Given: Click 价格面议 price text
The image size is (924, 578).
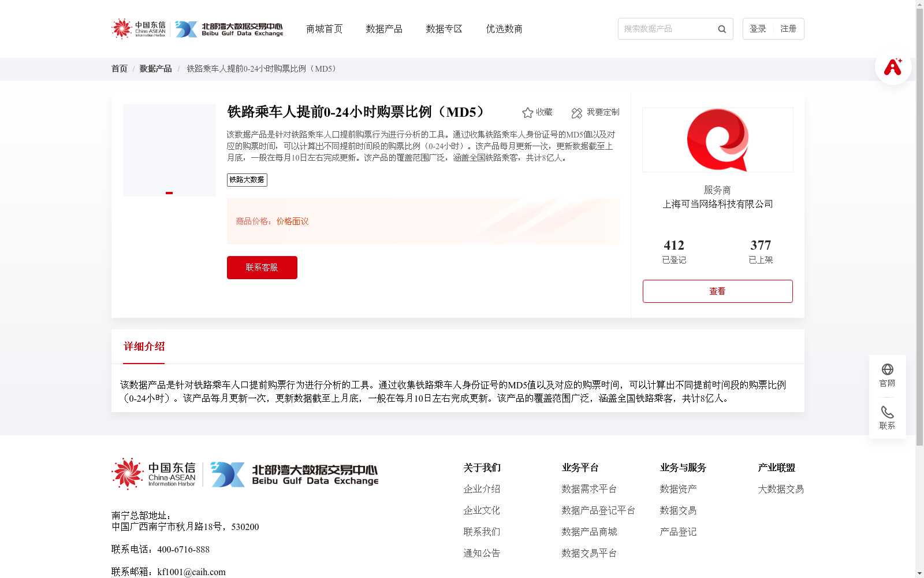Looking at the screenshot, I should pos(292,221).
